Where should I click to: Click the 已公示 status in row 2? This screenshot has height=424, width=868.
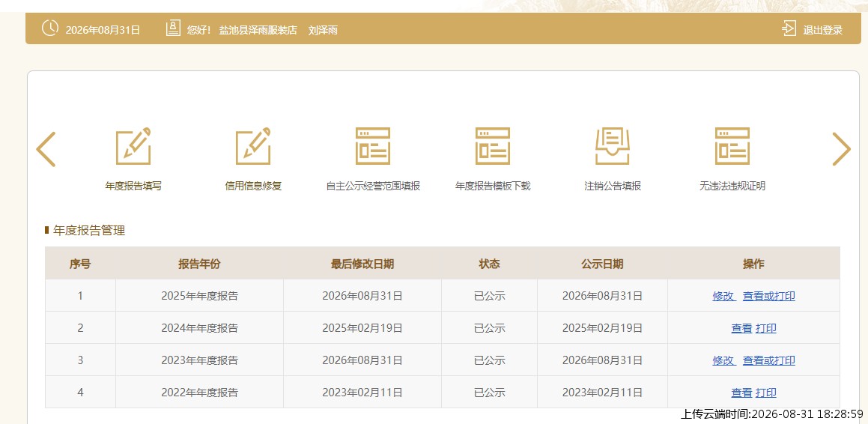click(x=489, y=327)
